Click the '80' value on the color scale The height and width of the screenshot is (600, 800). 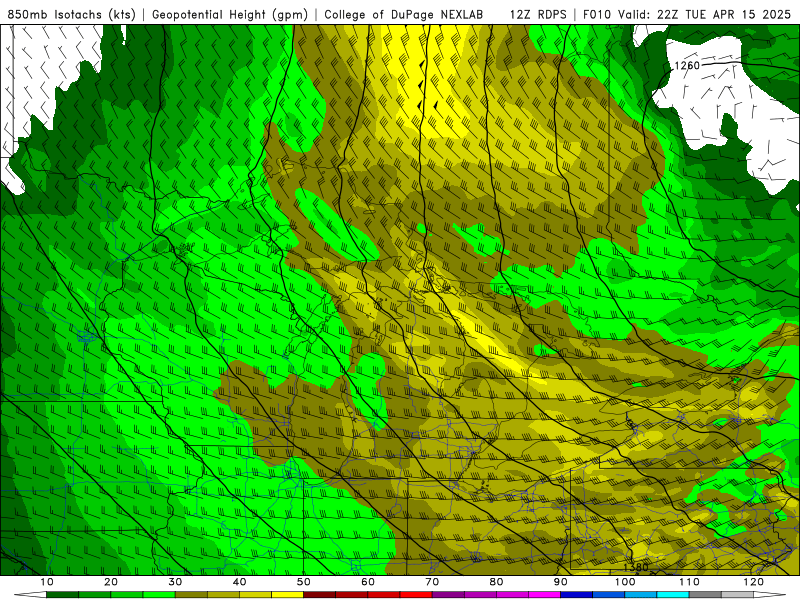coord(496,582)
